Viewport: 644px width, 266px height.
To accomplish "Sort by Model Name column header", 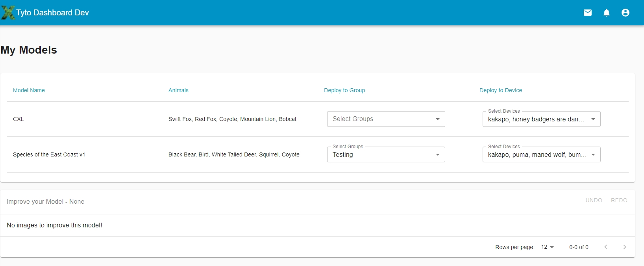I will tap(29, 90).
